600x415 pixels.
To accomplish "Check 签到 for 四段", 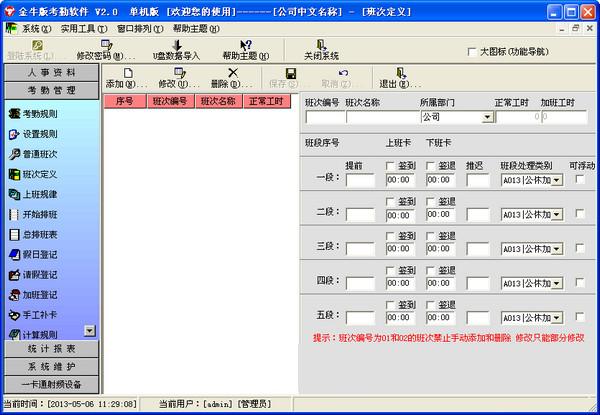I will tap(390, 270).
